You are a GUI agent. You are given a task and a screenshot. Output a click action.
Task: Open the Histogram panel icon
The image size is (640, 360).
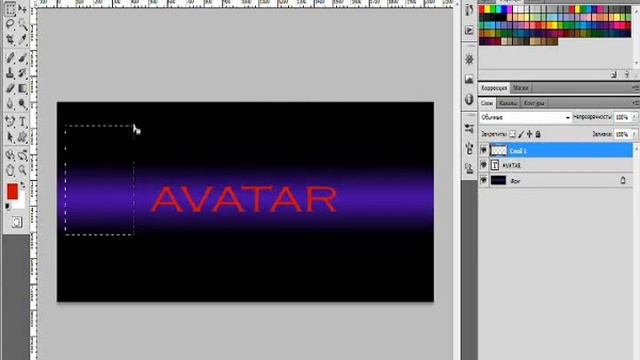click(469, 79)
